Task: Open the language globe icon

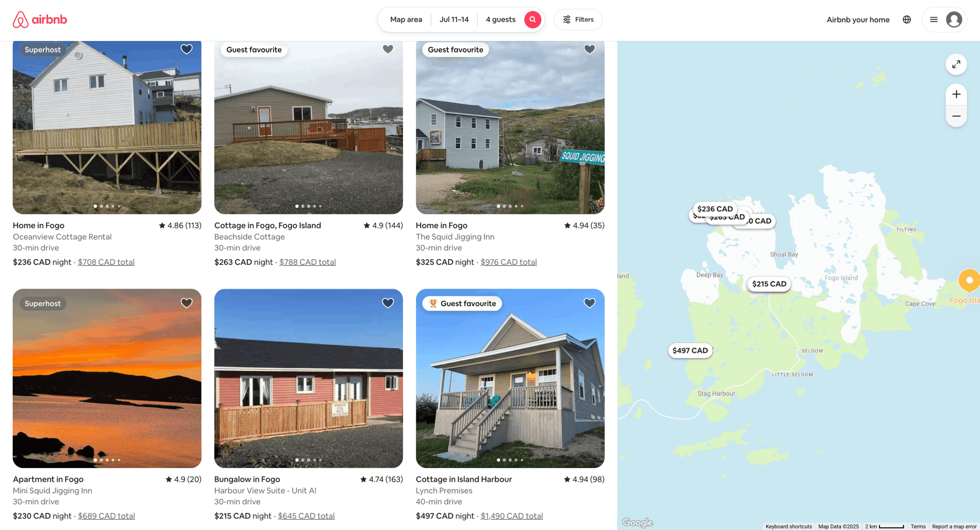Action: (x=906, y=20)
